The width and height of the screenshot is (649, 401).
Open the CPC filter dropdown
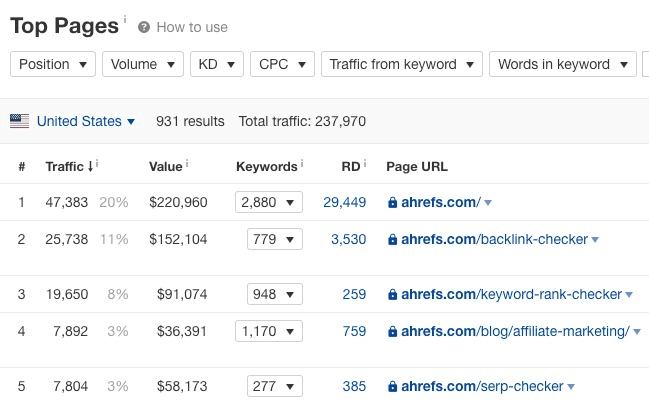tap(282, 64)
